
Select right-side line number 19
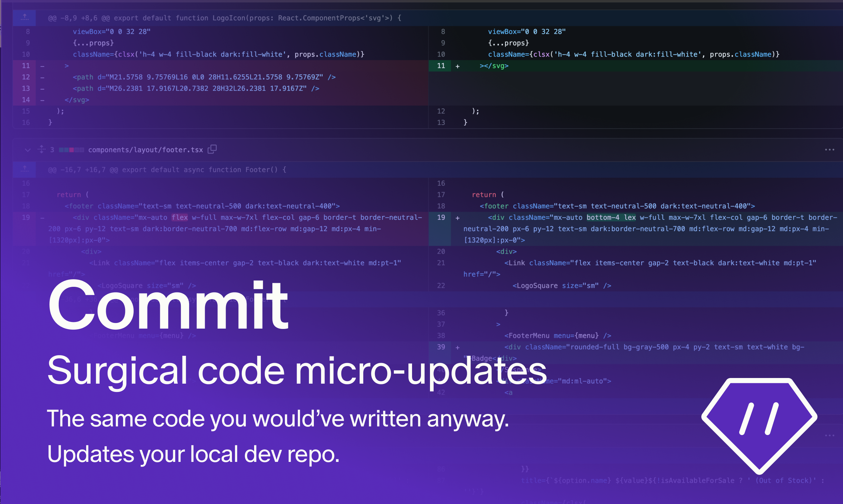point(441,218)
